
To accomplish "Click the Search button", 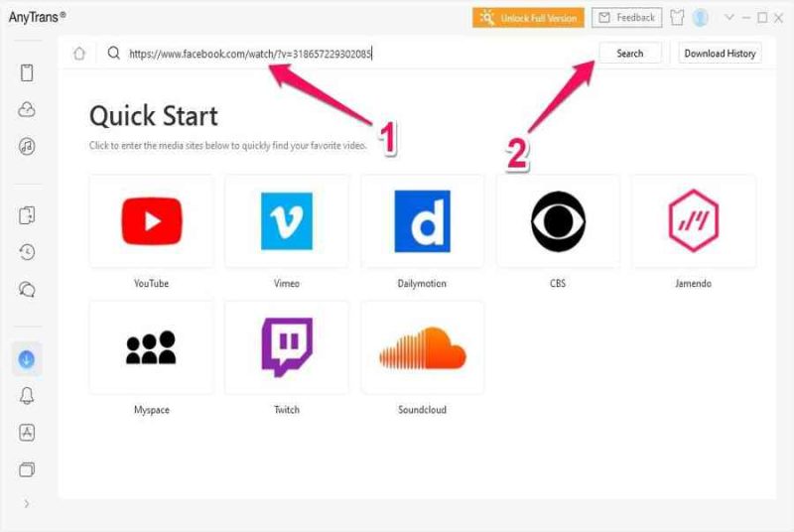I will (630, 54).
